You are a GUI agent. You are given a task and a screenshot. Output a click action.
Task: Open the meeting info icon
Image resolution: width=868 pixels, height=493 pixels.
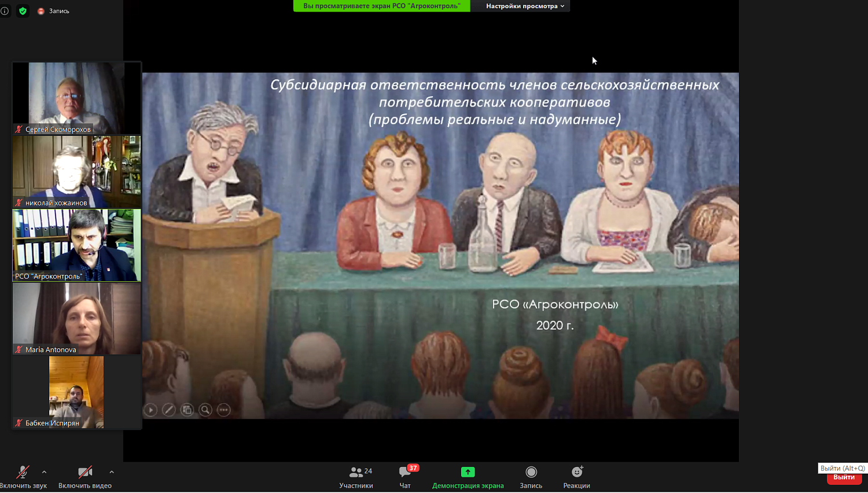[x=5, y=11]
